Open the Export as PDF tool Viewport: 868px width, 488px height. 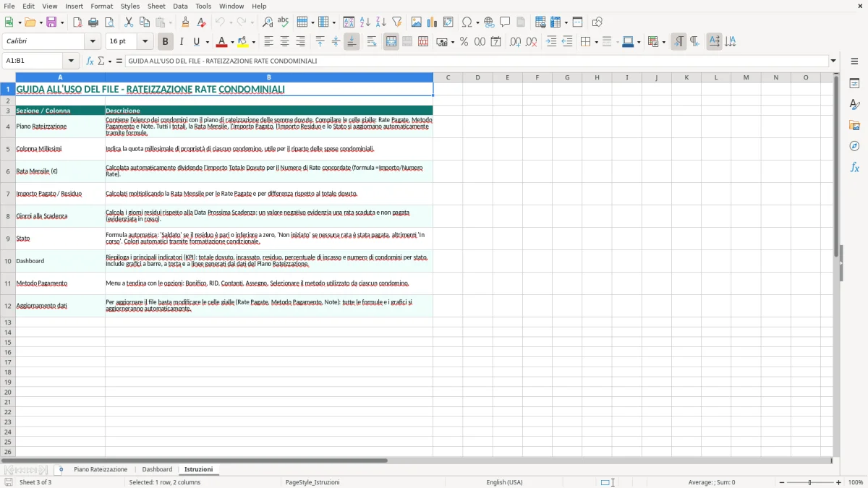77,22
